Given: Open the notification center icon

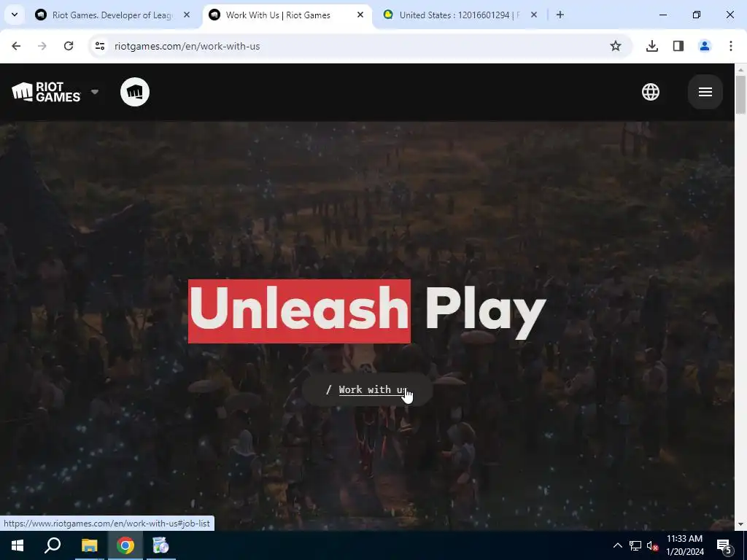Looking at the screenshot, I should point(724,546).
